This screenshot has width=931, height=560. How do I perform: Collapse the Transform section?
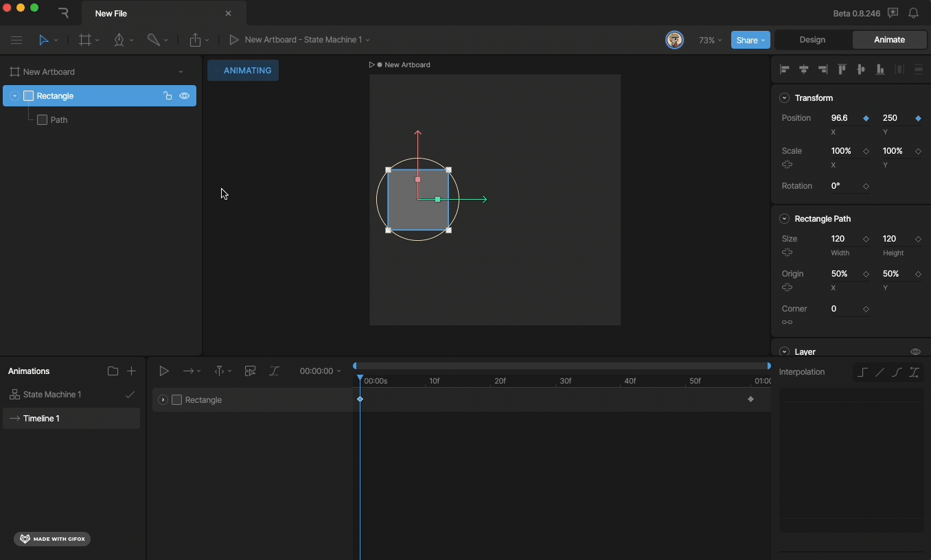[785, 98]
